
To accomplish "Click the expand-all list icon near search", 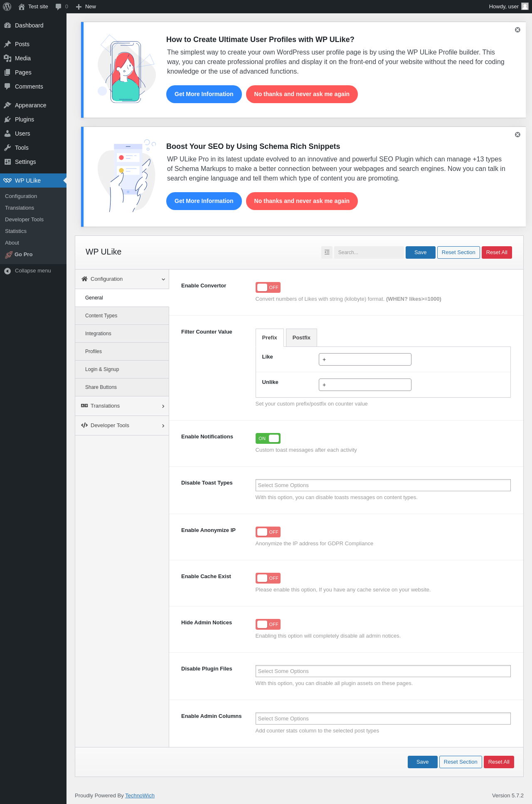I will [x=327, y=252].
